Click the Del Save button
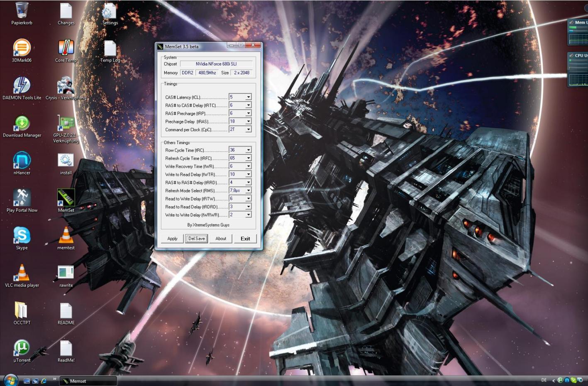Image resolution: width=588 pixels, height=386 pixels. [x=197, y=239]
